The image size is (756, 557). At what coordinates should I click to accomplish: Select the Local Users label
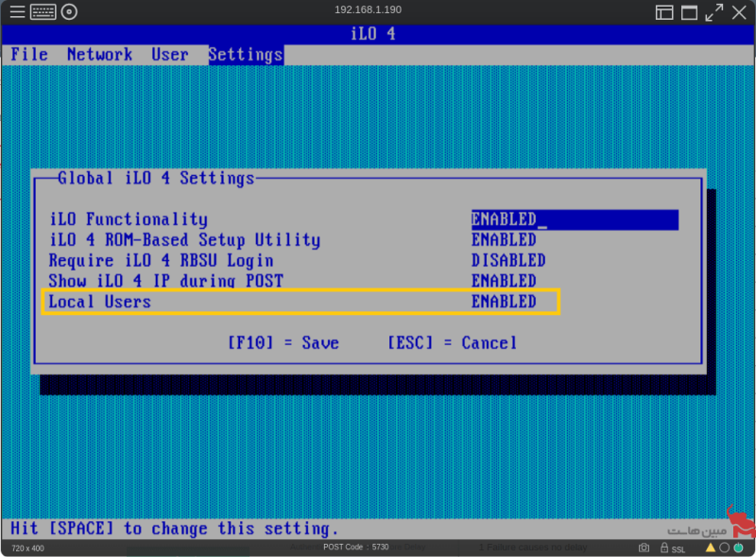pos(100,302)
